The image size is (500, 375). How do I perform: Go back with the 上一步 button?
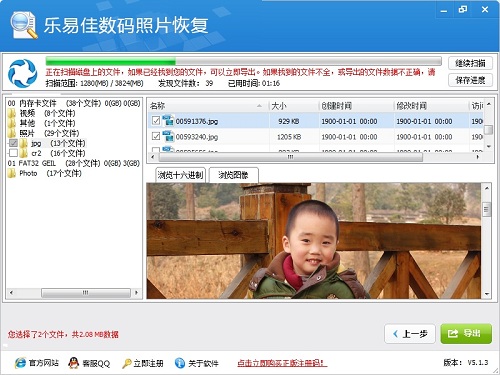point(410,334)
